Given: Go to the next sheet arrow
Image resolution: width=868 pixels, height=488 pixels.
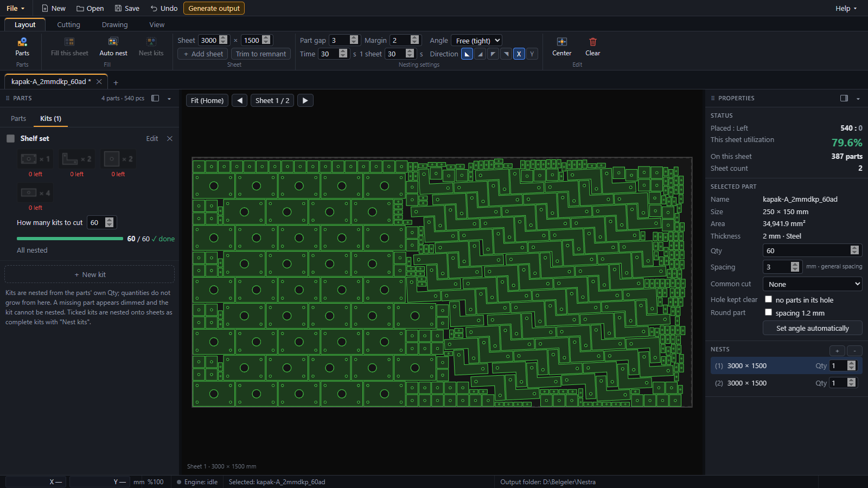Looking at the screenshot, I should pyautogui.click(x=305, y=100).
